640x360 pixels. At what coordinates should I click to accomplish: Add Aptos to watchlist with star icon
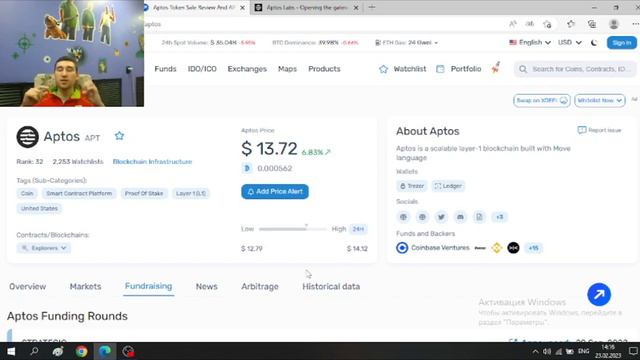click(x=119, y=136)
